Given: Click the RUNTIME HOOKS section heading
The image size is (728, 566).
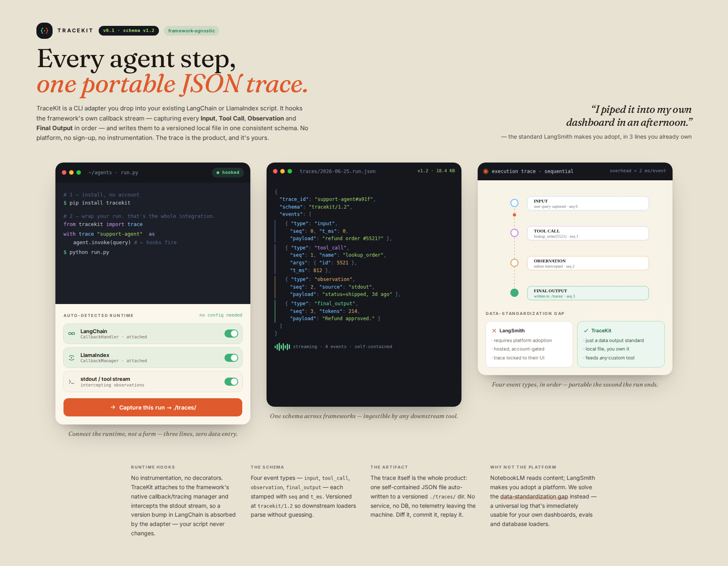Looking at the screenshot, I should coord(153,467).
